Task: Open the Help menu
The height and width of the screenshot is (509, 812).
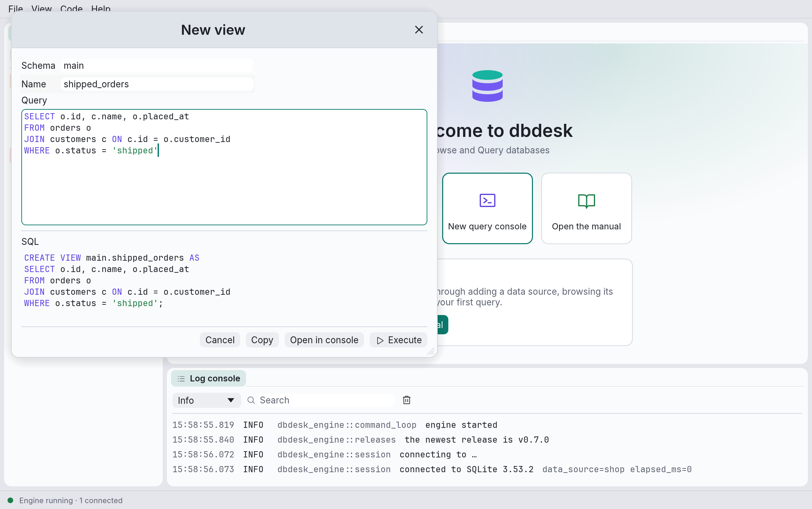Action: (101, 9)
